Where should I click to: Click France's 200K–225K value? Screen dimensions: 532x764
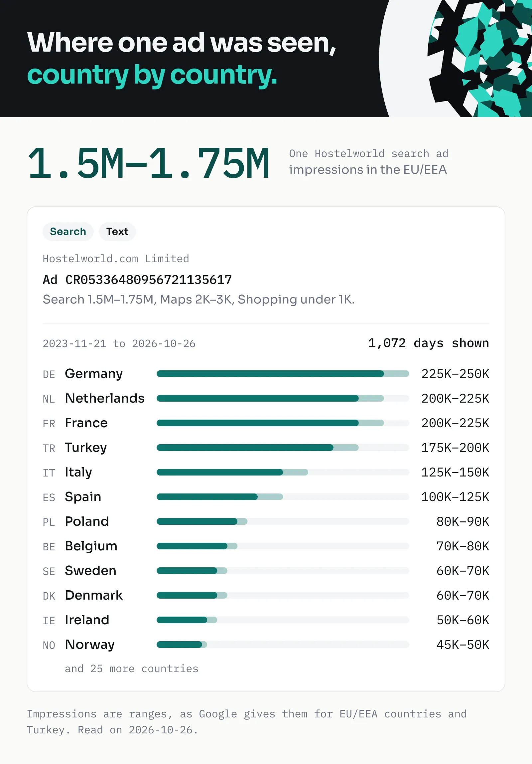tap(455, 423)
